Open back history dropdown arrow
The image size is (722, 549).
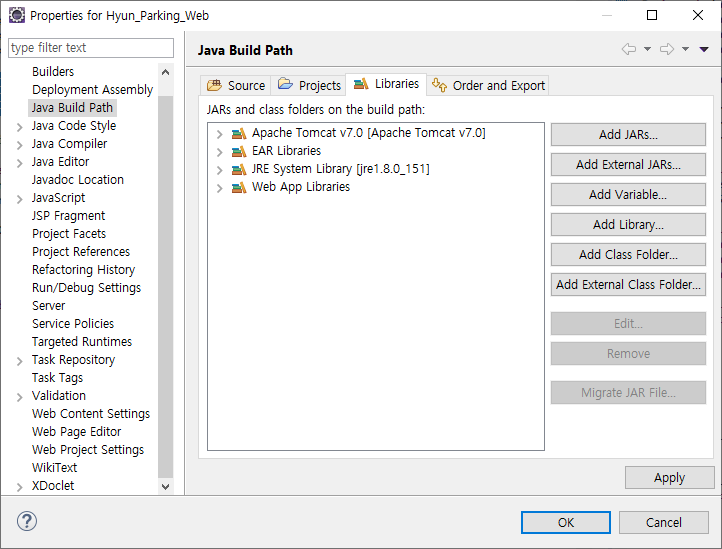647,49
